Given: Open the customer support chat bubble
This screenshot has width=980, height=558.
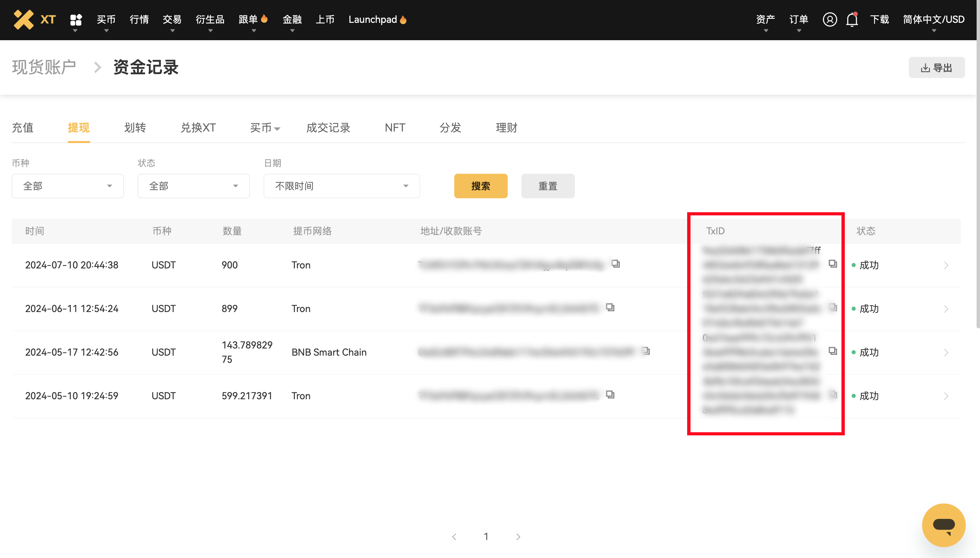Looking at the screenshot, I should coord(944,525).
